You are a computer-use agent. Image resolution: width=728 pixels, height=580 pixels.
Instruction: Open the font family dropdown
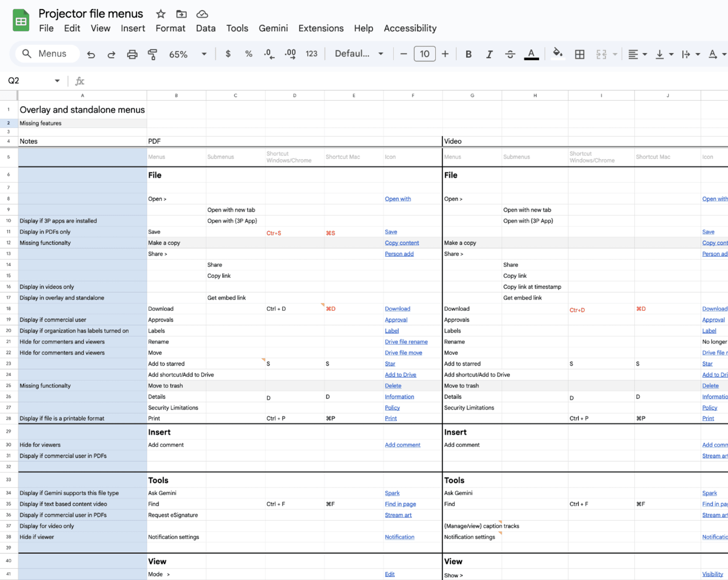tap(358, 54)
